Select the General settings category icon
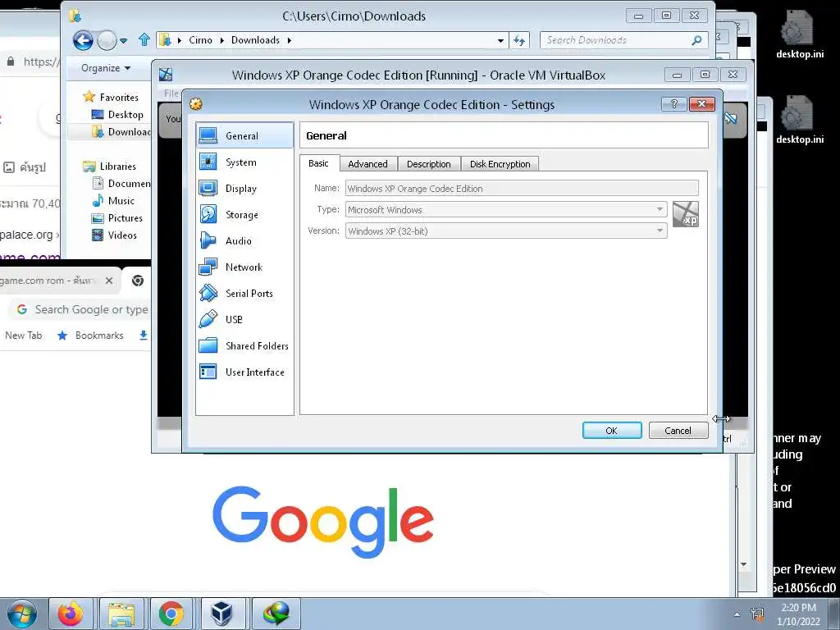Image resolution: width=840 pixels, height=630 pixels. (208, 135)
